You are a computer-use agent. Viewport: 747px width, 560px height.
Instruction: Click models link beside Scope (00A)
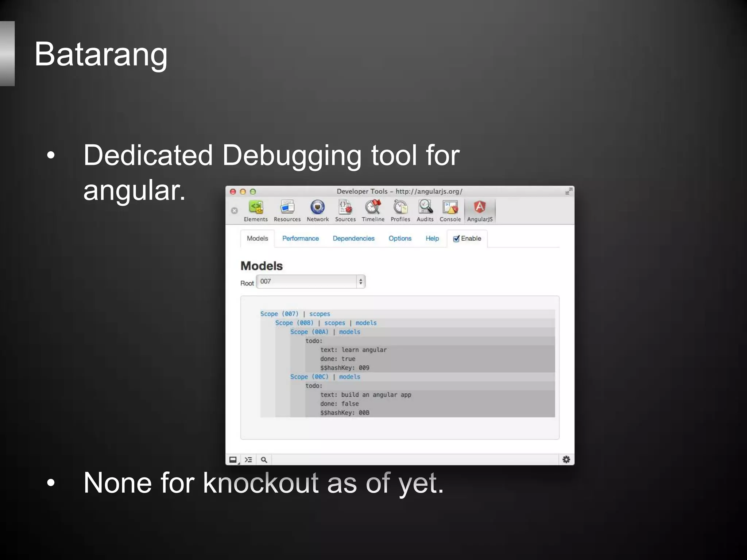pyautogui.click(x=350, y=332)
